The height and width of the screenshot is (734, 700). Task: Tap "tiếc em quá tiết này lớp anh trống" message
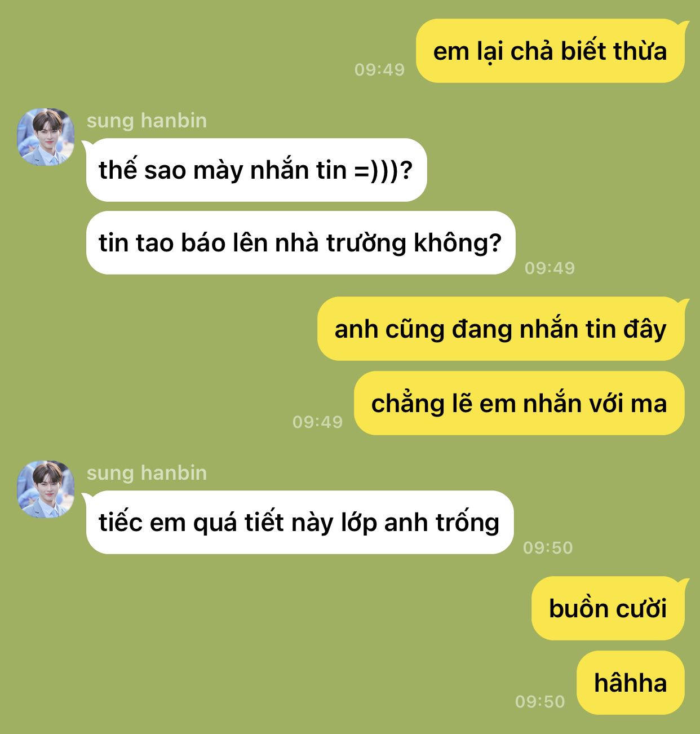point(300,522)
